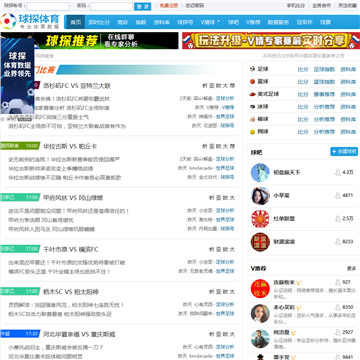The image size is (360, 360).
Task: Focus the account name input field
Action: (x=48, y=6)
